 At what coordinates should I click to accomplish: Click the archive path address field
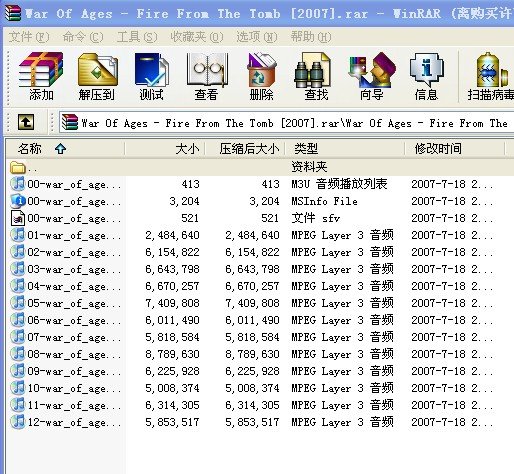click(x=287, y=123)
